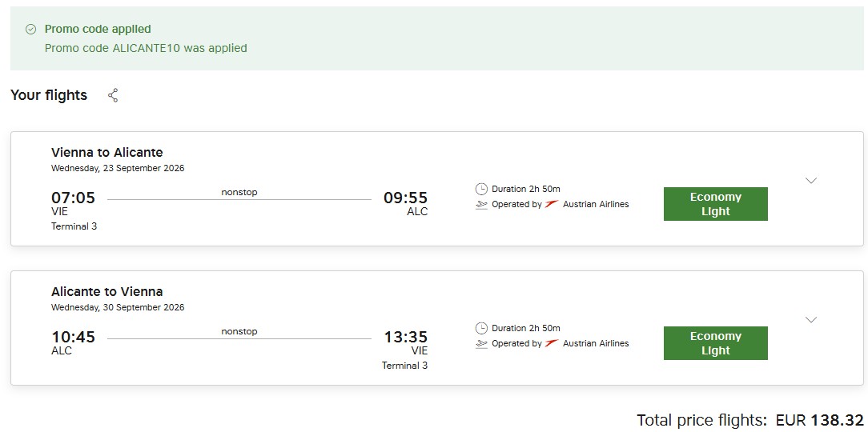
Task: Click plane icon beside outbound Operated by
Action: coord(481,205)
